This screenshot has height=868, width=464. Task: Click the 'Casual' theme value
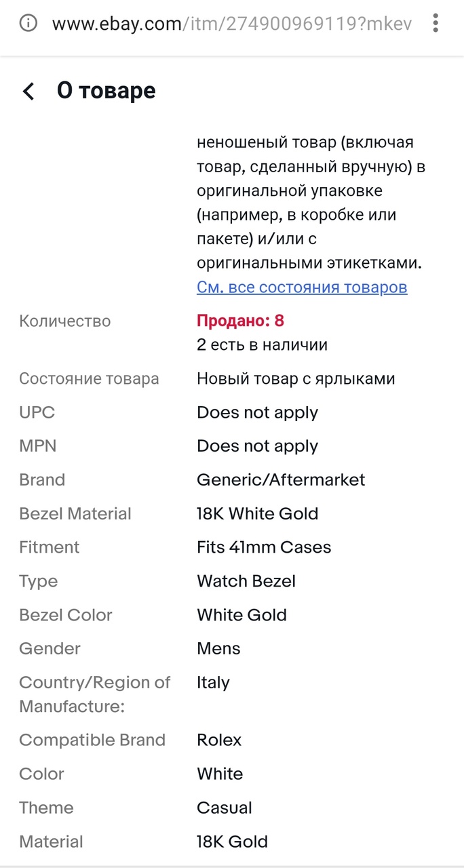(x=224, y=808)
